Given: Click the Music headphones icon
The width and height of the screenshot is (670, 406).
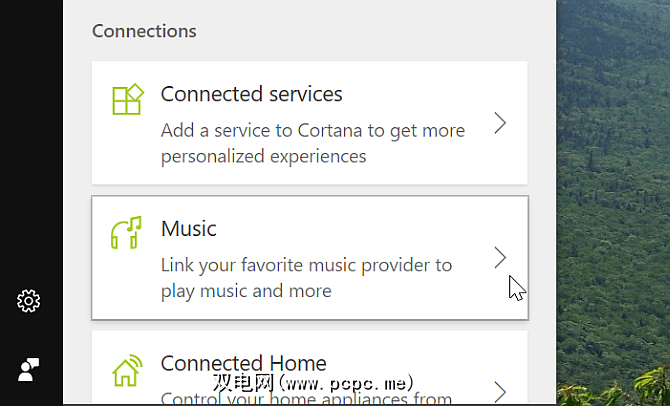Looking at the screenshot, I should coord(127,233).
